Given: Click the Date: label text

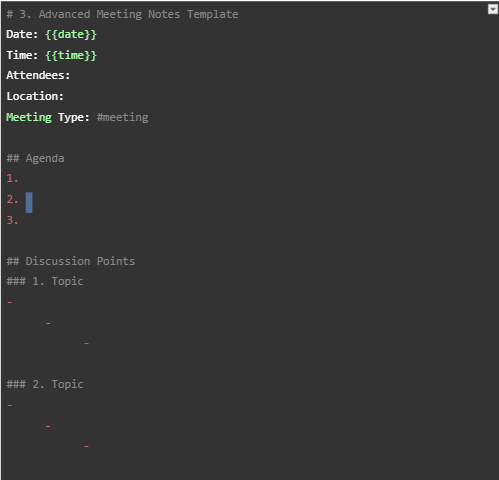Looking at the screenshot, I should pyautogui.click(x=22, y=34).
